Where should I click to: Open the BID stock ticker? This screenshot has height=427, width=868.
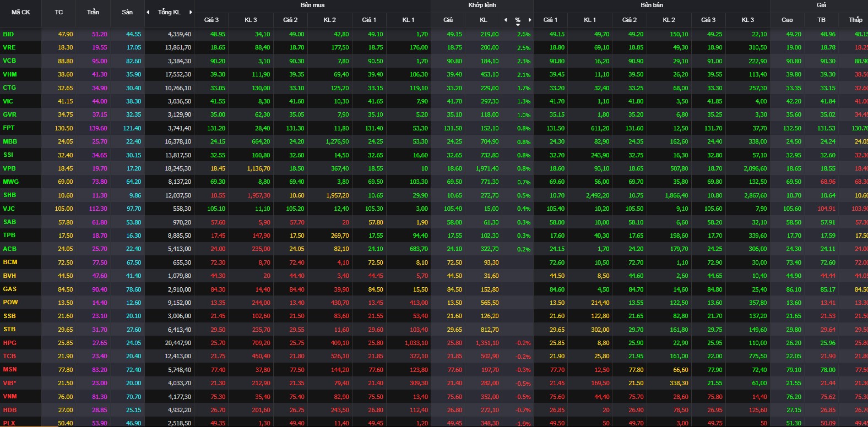[8, 34]
